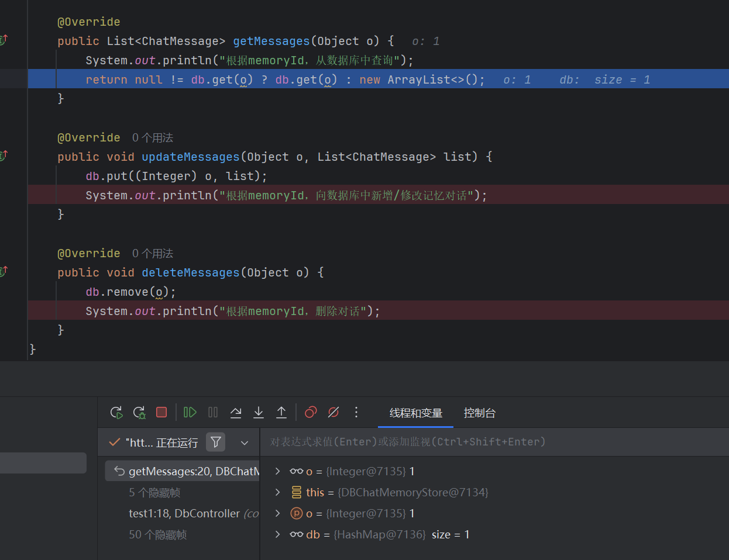Step into the method
Screen dimensions: 729x560
(259, 413)
